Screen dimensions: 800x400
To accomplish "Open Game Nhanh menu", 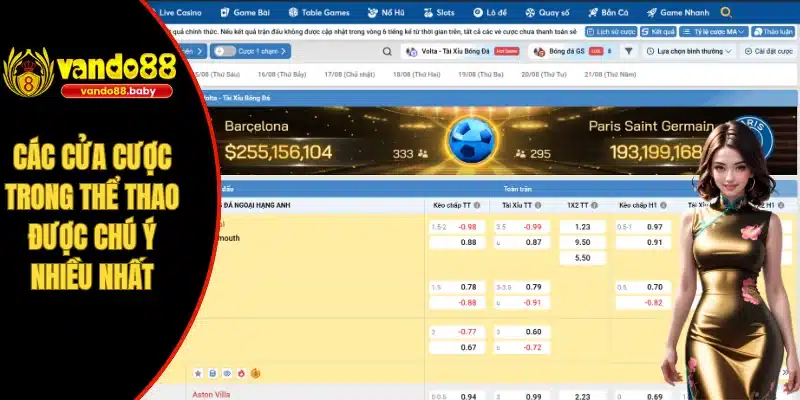I will coord(678,13).
